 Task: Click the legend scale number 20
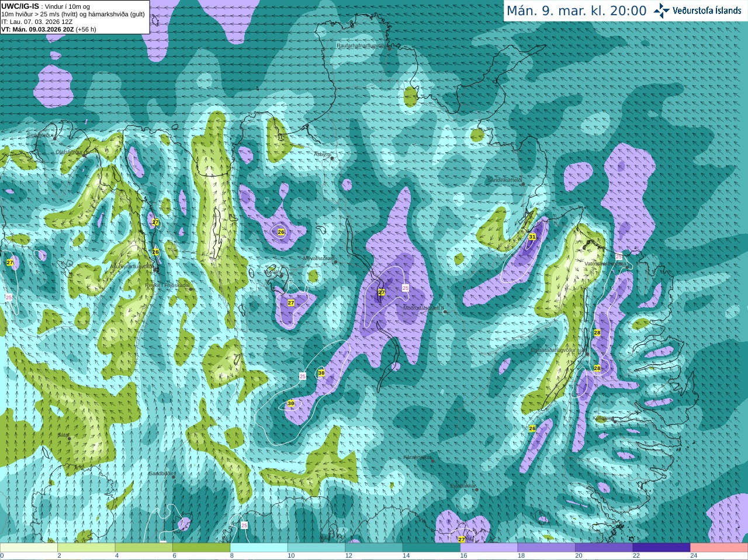(579, 556)
